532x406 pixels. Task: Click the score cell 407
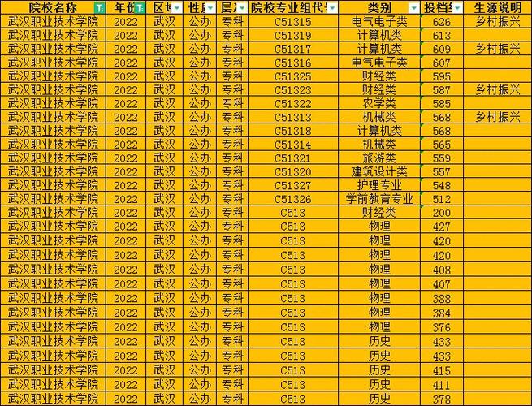[442, 284]
